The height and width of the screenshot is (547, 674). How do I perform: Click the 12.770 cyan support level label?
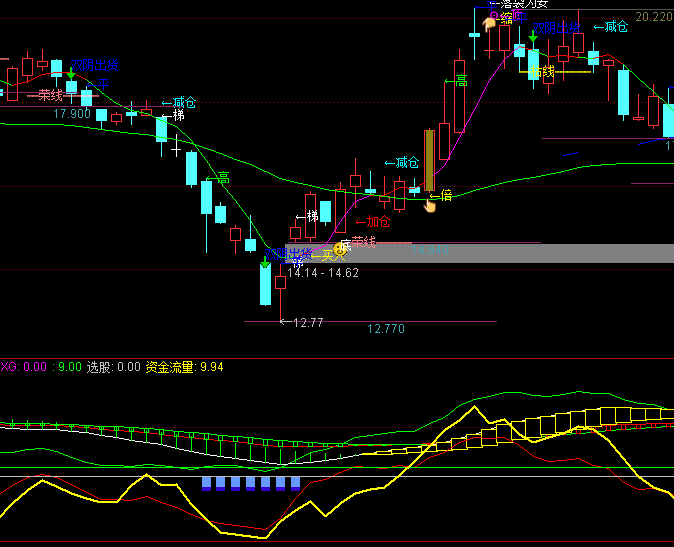(x=386, y=328)
